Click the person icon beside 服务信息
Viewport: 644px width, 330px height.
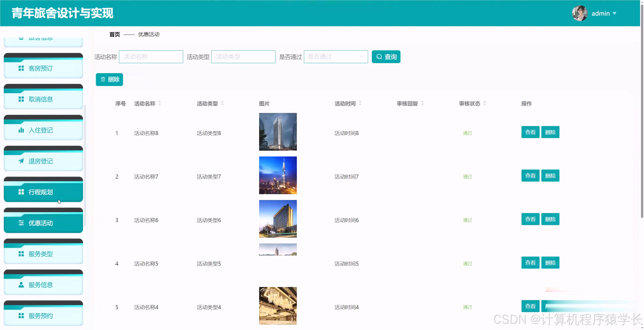pos(21,285)
